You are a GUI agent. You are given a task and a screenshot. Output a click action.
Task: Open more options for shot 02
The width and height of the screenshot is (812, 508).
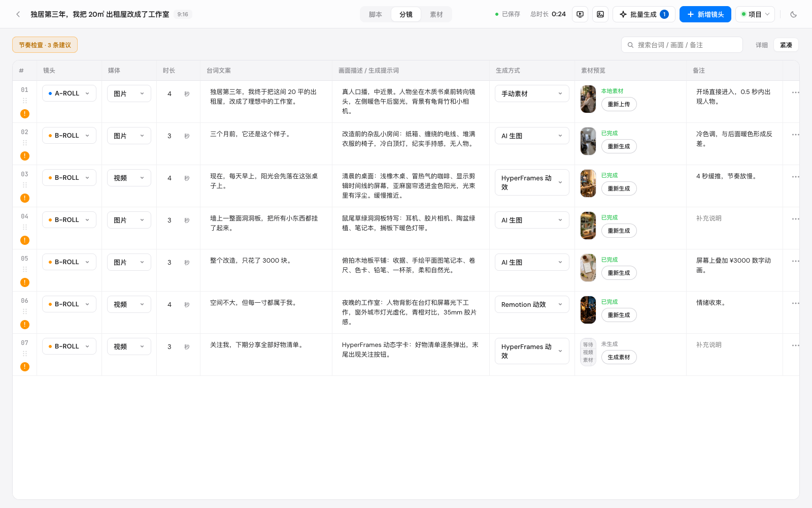[x=795, y=135]
